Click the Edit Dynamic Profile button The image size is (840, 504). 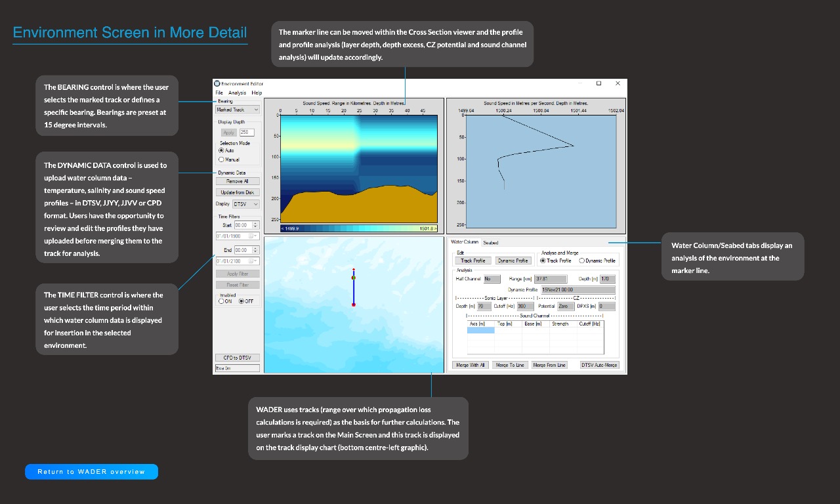click(x=513, y=261)
